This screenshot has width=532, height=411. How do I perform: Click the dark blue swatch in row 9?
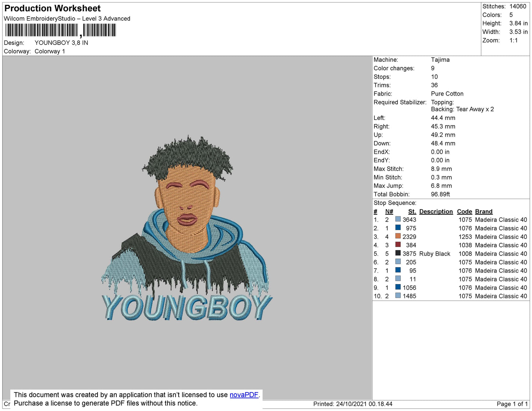tap(398, 287)
